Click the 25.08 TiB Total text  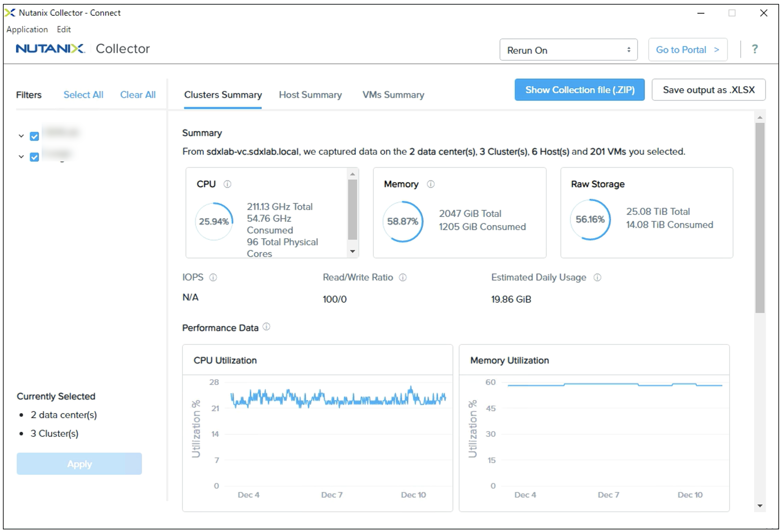658,211
